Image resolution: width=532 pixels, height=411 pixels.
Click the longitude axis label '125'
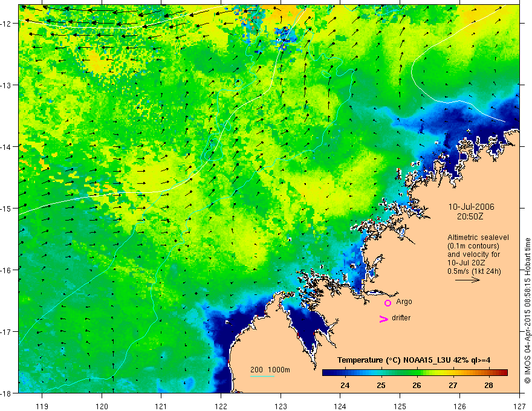click(400, 406)
